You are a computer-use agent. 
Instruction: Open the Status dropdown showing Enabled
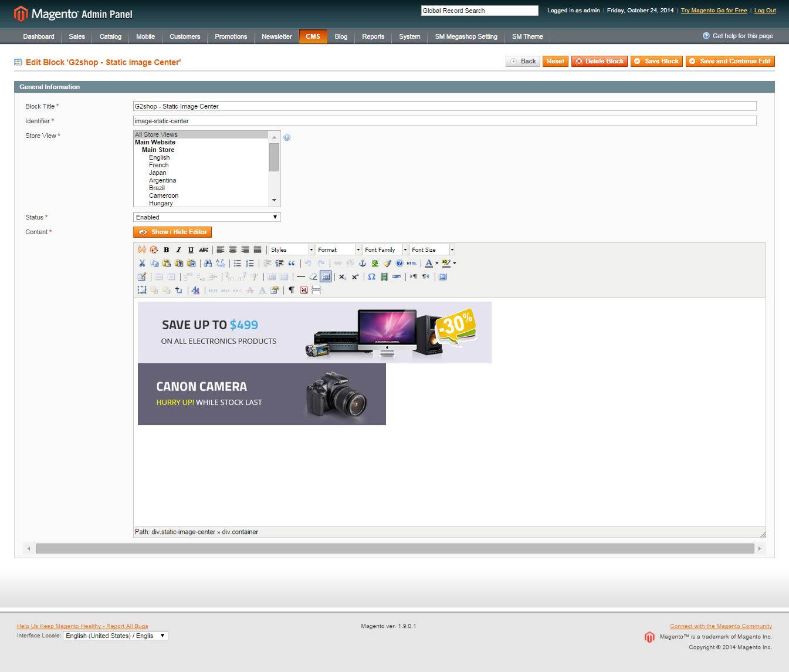click(207, 217)
